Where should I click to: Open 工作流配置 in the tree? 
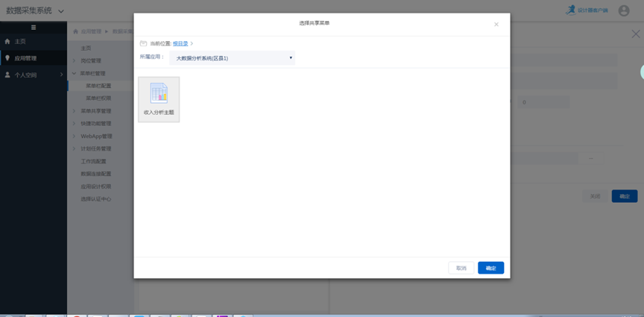click(x=93, y=161)
